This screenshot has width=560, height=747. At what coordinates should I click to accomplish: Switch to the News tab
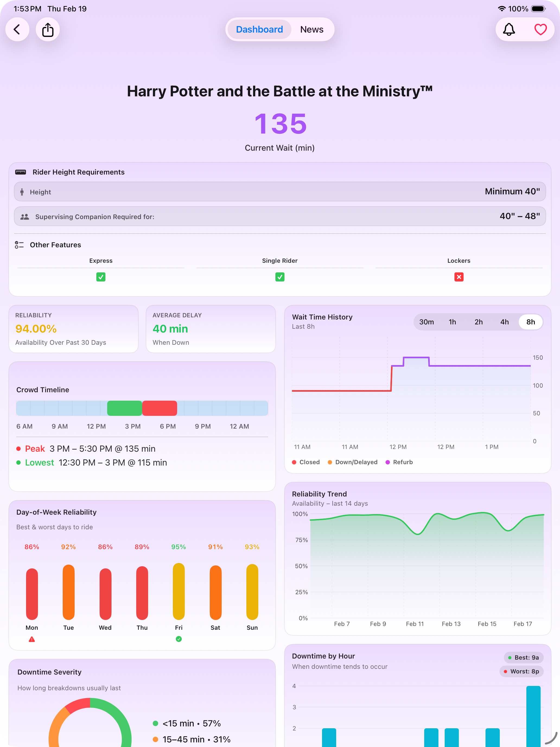point(311,29)
